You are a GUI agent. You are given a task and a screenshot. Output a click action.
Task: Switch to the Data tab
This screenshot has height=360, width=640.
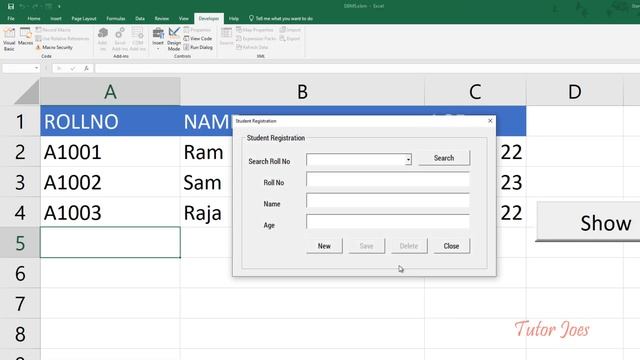click(140, 18)
